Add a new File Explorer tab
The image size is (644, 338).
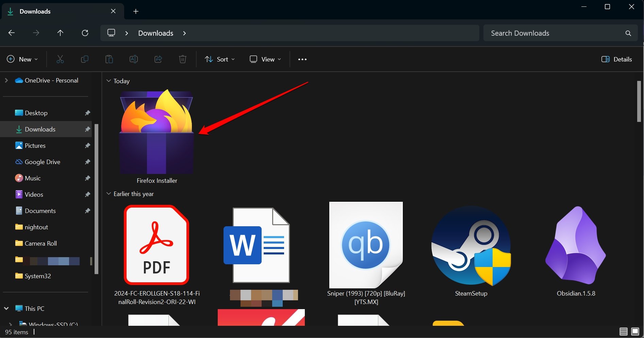pyautogui.click(x=136, y=11)
